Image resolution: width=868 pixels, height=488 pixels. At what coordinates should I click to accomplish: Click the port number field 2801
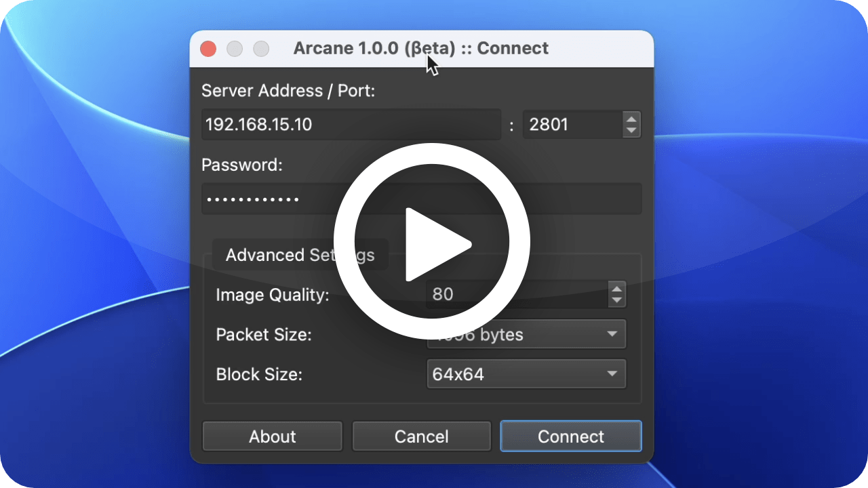coord(572,125)
